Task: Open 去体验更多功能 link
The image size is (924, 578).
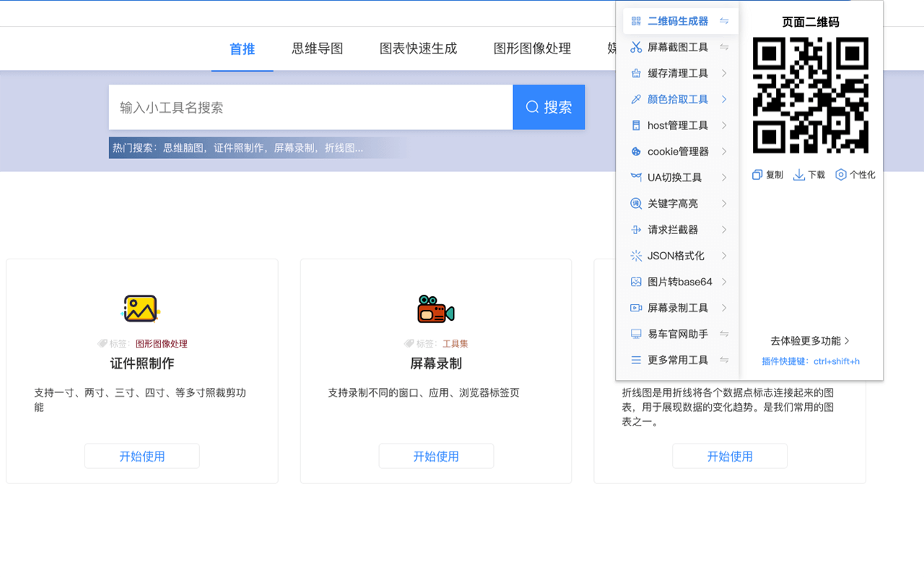Action: pos(810,340)
